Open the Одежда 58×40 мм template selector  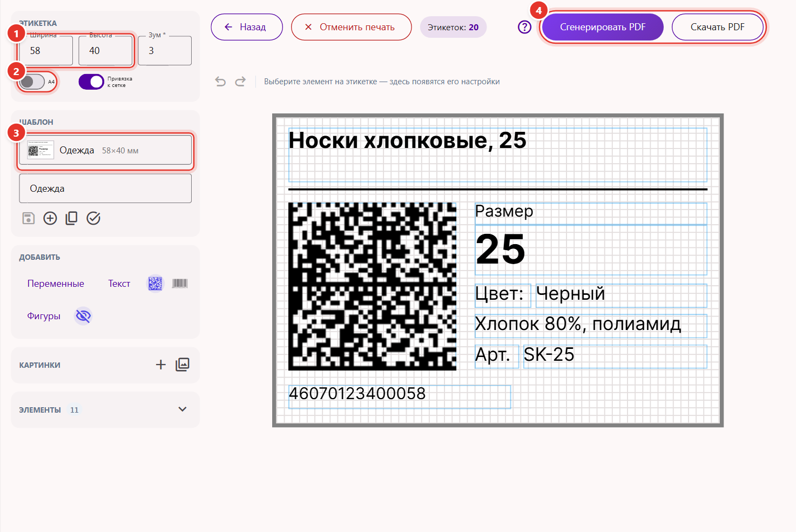(105, 150)
